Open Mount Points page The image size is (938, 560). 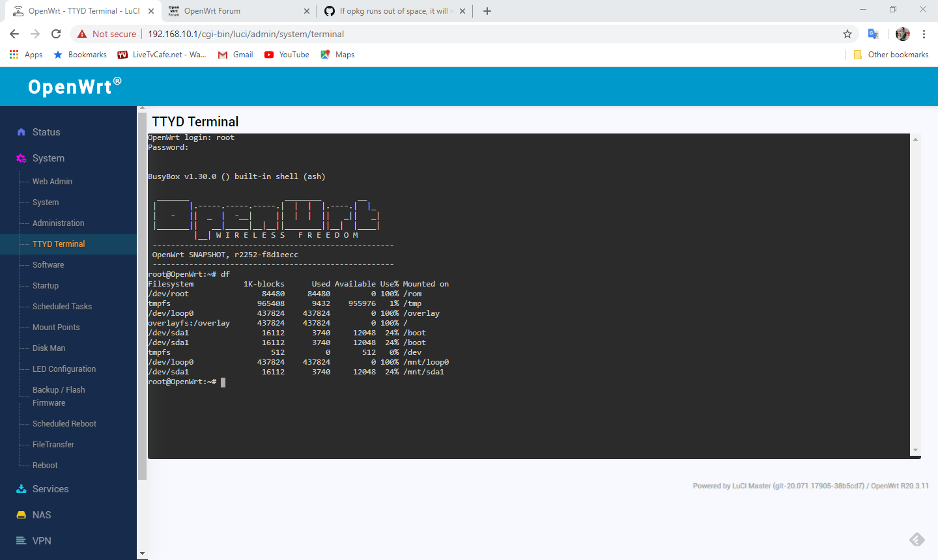coord(56,328)
